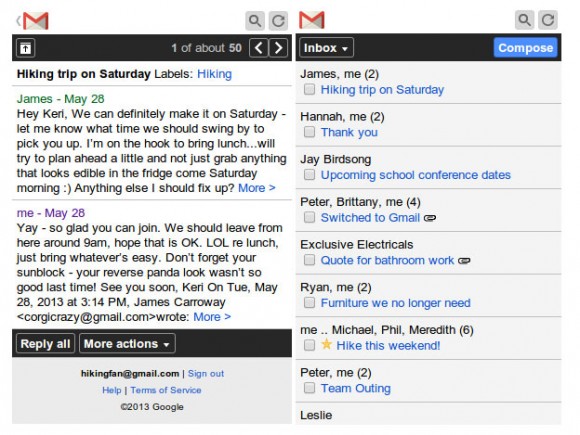Click the Gmail logo with back arrow
The image size is (580, 435).
click(32, 21)
